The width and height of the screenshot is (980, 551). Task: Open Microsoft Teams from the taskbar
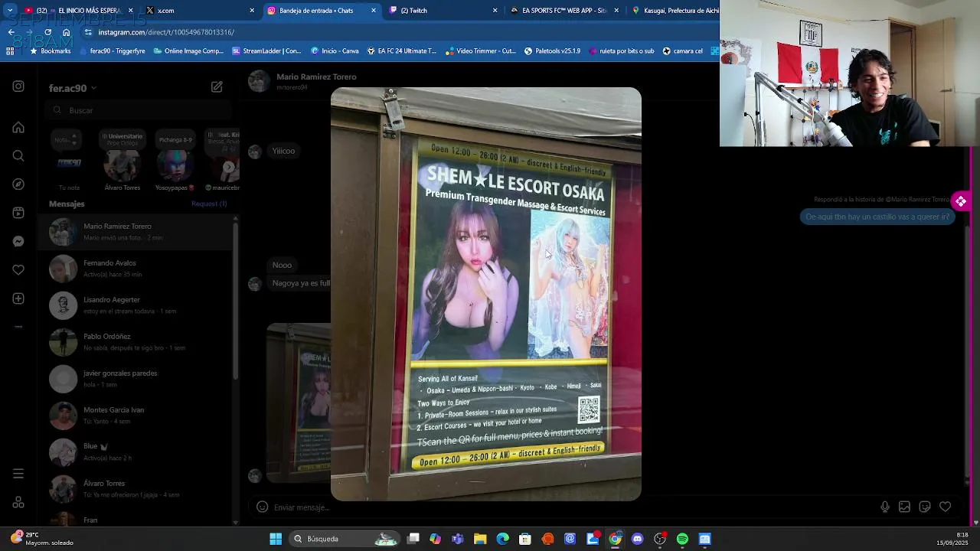pyautogui.click(x=458, y=539)
